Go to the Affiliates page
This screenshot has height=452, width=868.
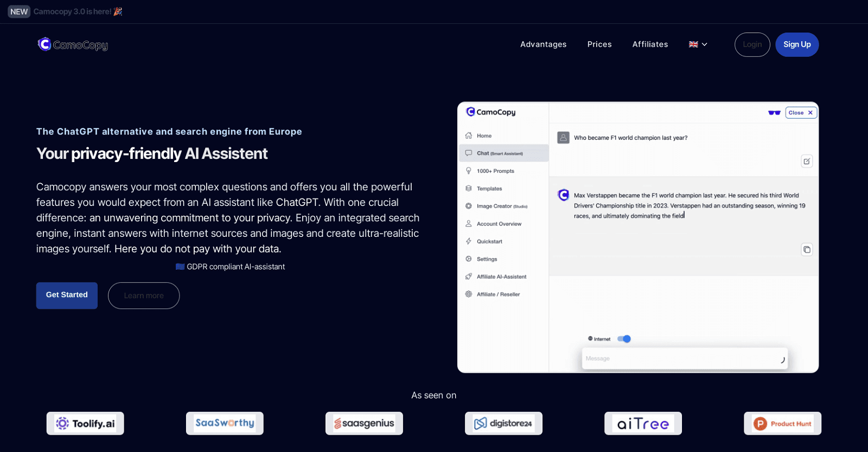coord(650,44)
